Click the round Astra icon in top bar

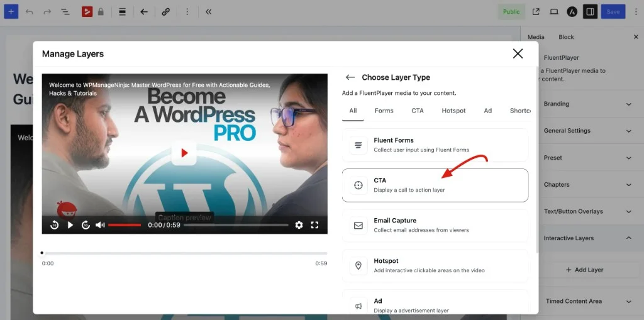(572, 11)
